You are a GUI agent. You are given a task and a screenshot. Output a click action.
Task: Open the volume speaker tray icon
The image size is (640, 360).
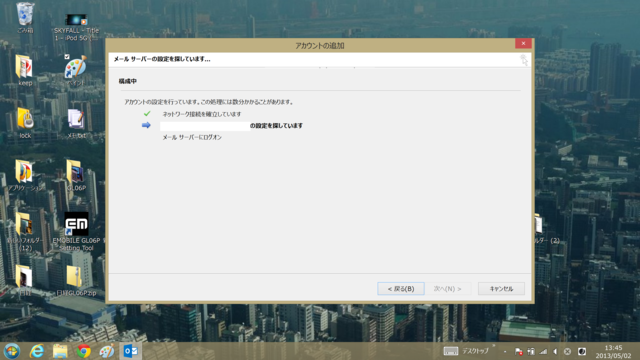tap(555, 351)
